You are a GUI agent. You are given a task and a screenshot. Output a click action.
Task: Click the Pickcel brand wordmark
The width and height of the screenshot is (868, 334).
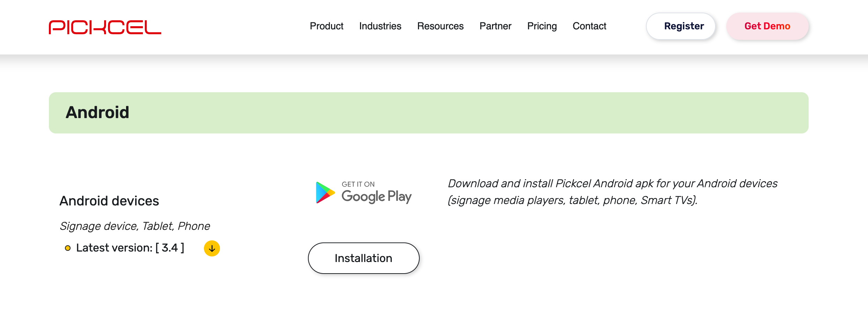(x=105, y=27)
